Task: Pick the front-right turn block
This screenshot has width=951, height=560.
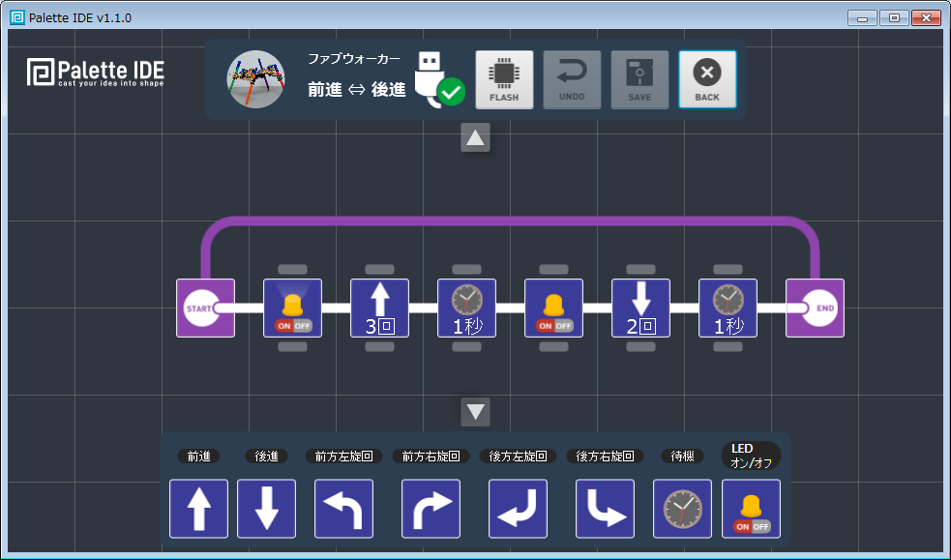Action: (x=431, y=509)
